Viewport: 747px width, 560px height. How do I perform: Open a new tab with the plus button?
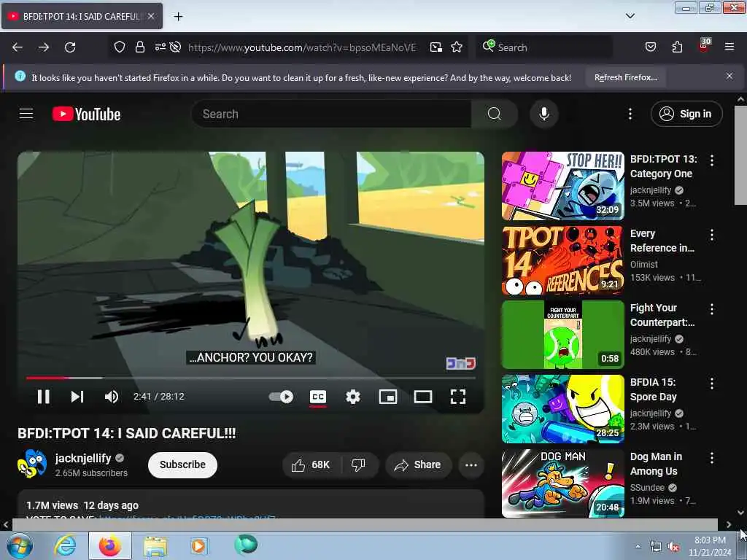point(178,17)
